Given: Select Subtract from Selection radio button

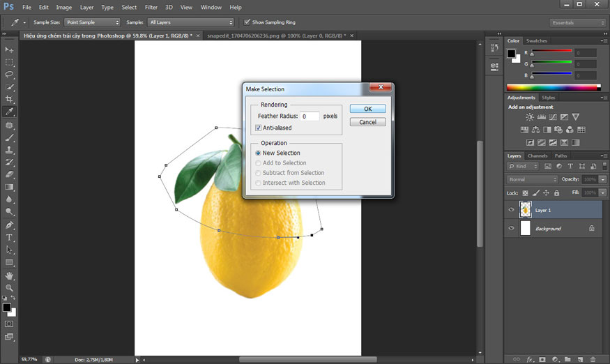Looking at the screenshot, I should (x=258, y=173).
